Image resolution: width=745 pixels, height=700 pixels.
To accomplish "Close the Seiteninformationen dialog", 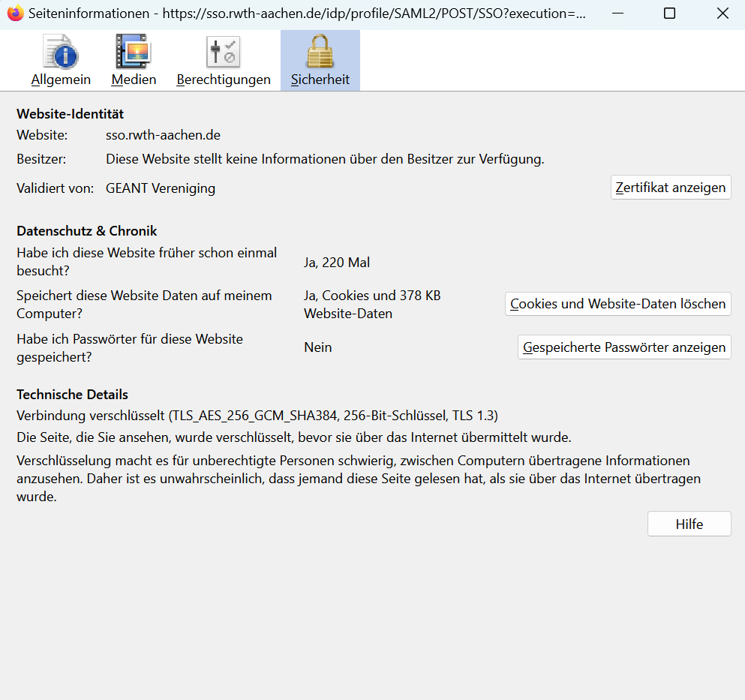I will click(722, 14).
